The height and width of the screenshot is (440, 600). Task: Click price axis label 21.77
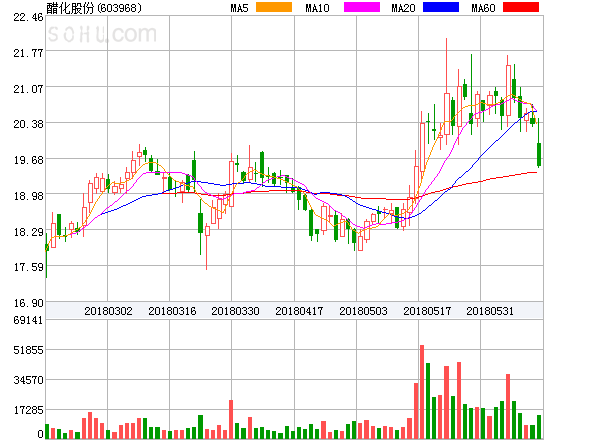pos(28,53)
